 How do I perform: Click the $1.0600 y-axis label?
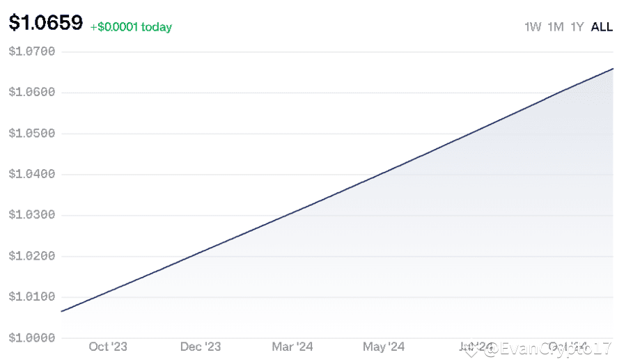(31, 93)
